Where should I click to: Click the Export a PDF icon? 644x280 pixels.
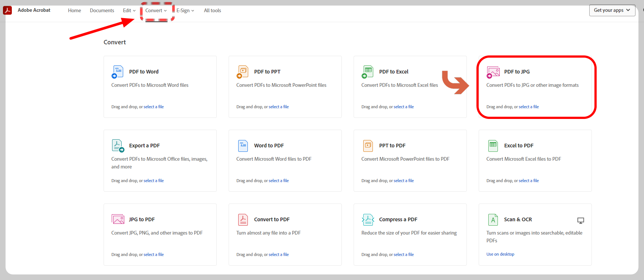coord(118,146)
